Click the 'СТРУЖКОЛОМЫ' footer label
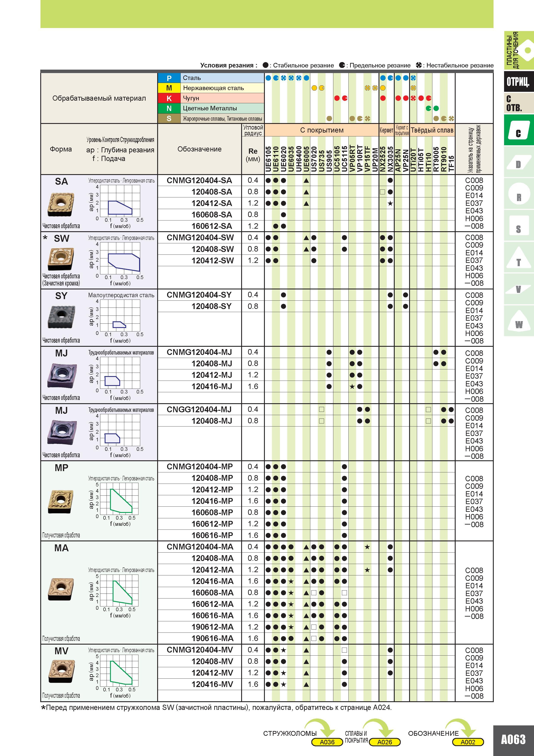The width and height of the screenshot is (534, 756). 290,733
